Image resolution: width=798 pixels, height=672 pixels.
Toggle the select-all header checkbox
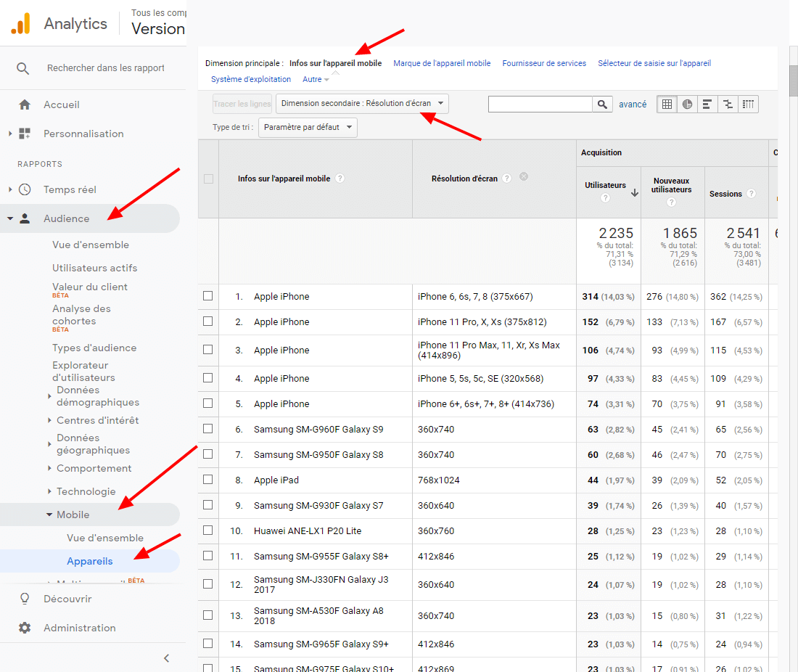[209, 179]
